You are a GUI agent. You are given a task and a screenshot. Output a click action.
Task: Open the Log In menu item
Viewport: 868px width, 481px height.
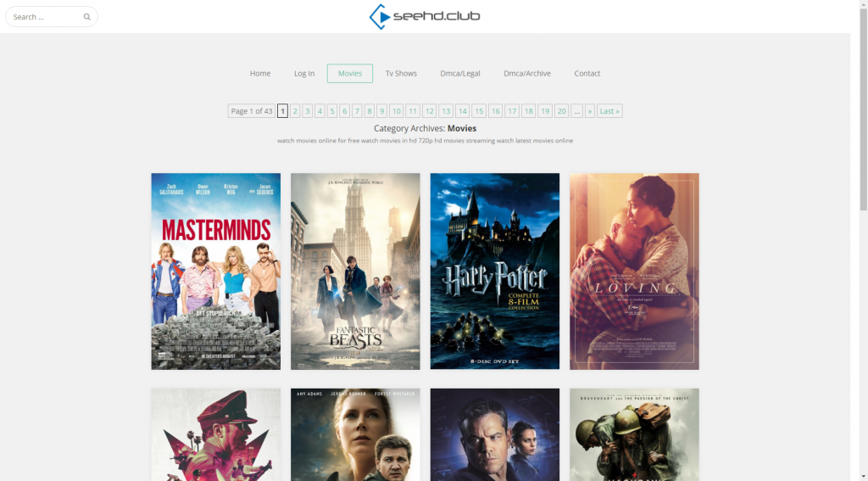(304, 73)
